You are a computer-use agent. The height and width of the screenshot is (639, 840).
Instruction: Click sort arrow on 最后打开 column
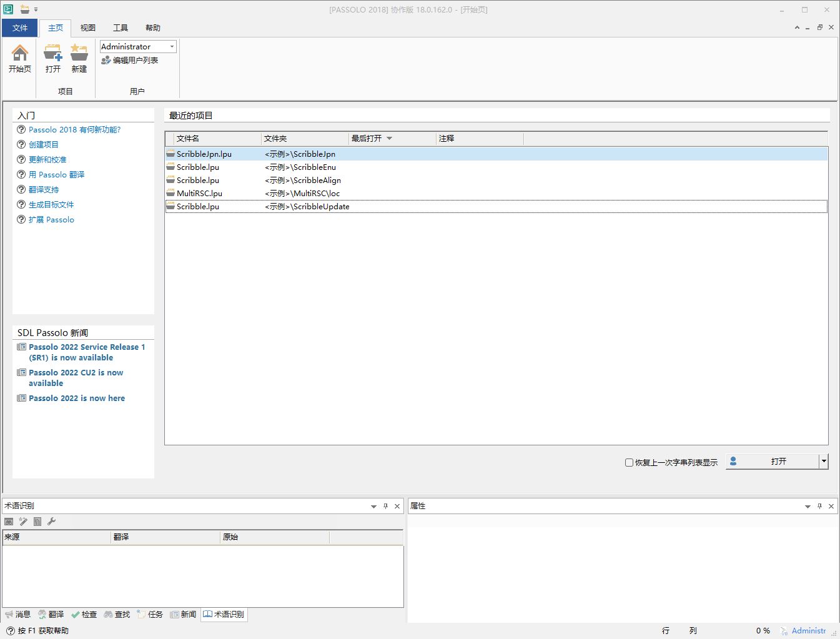click(389, 139)
